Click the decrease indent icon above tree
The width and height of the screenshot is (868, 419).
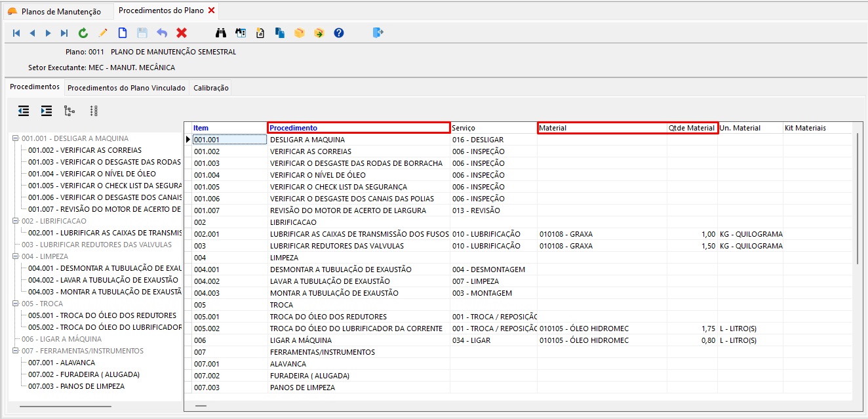click(24, 111)
